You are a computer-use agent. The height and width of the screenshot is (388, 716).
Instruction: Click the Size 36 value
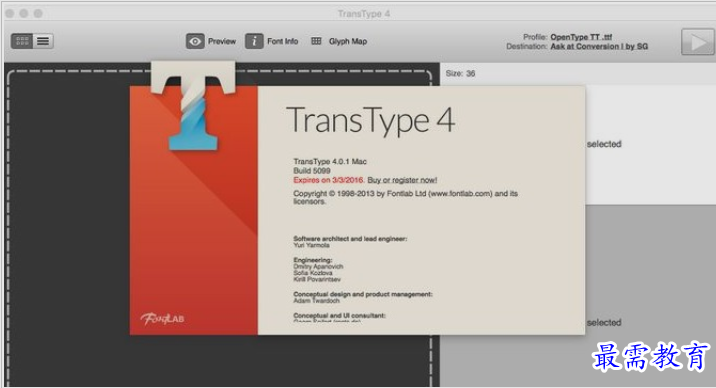(470, 73)
